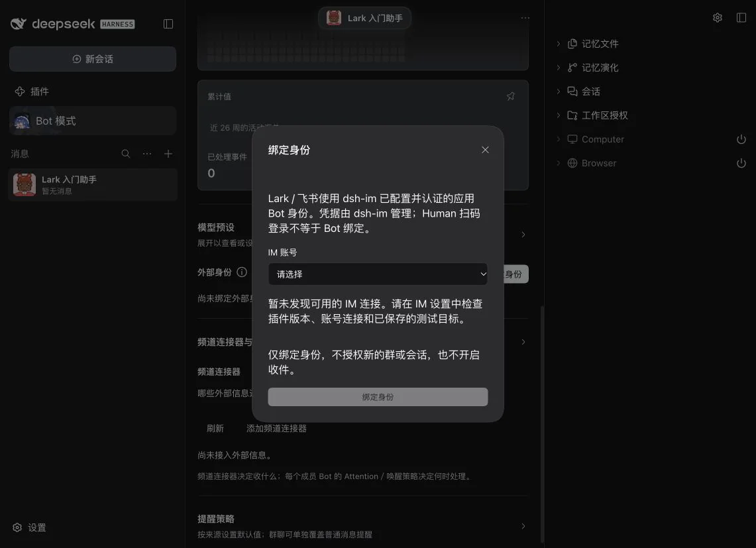Close the 绑定身份 dialog
This screenshot has height=548, width=756.
[x=485, y=150]
